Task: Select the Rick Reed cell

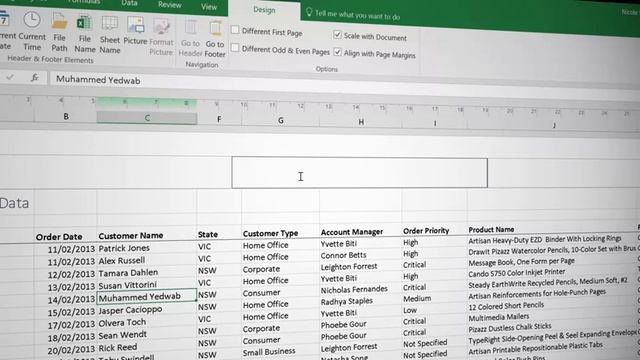Action: (x=118, y=348)
